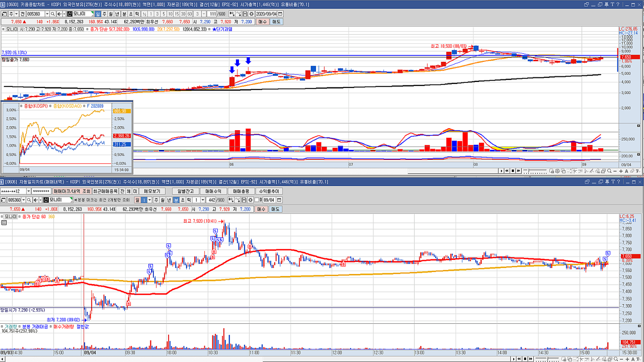Pin the top chart window with pushpin

pos(606,5)
